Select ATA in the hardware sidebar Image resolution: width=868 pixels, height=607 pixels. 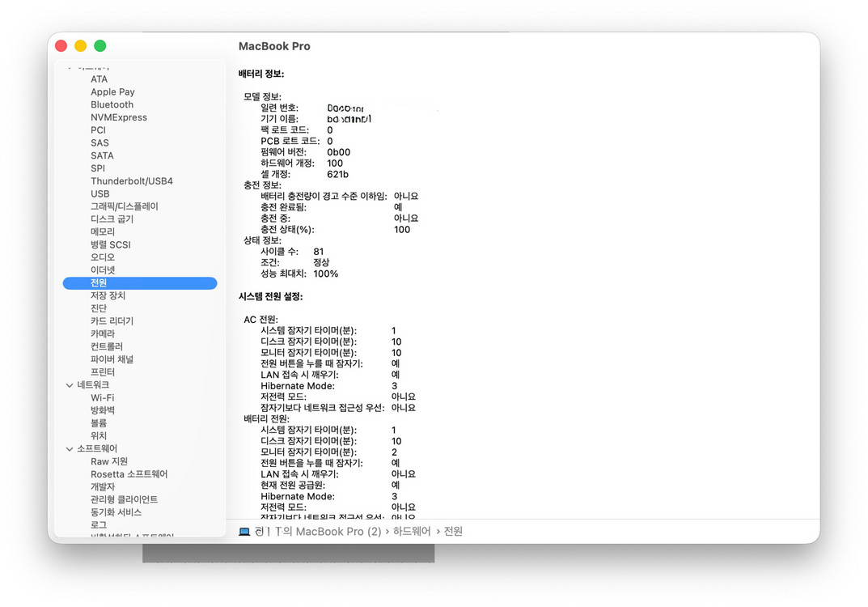pos(99,79)
